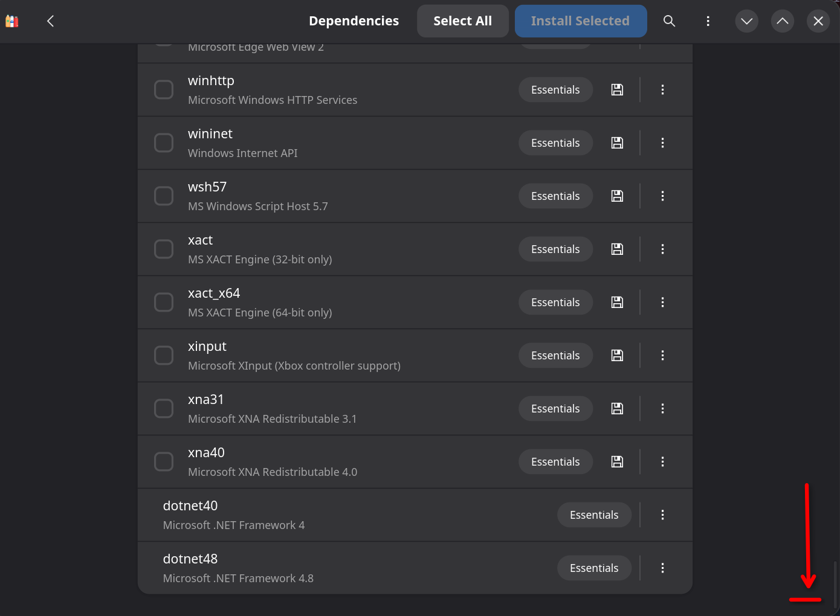The image size is (840, 616).
Task: Click Essentials tag on xna31 row
Action: coord(555,409)
